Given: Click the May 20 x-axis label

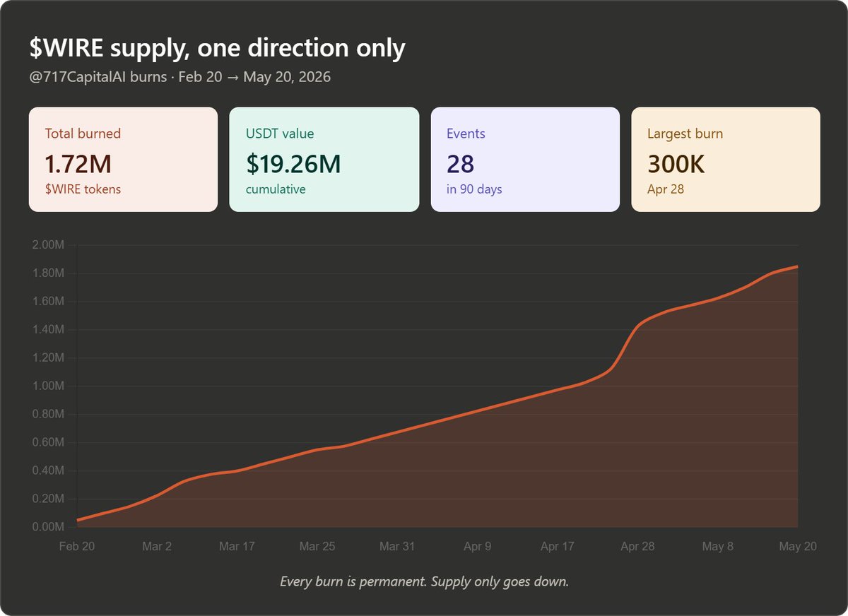Looking at the screenshot, I should click(x=798, y=547).
